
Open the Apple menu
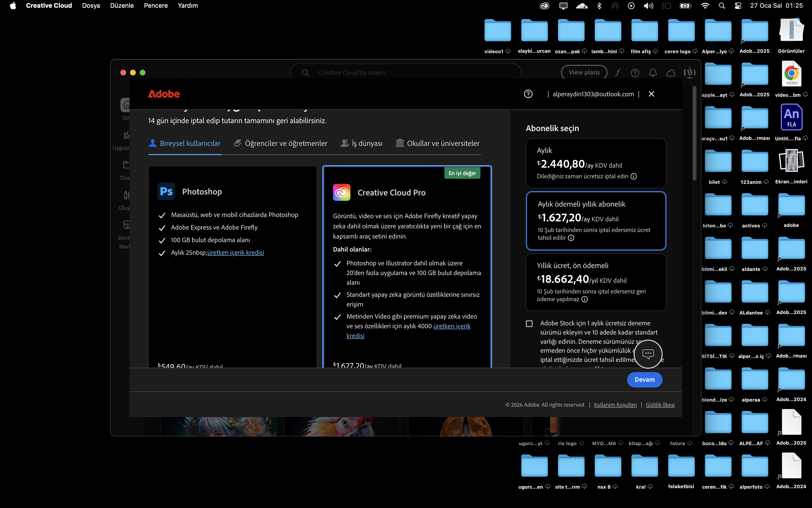(13, 6)
